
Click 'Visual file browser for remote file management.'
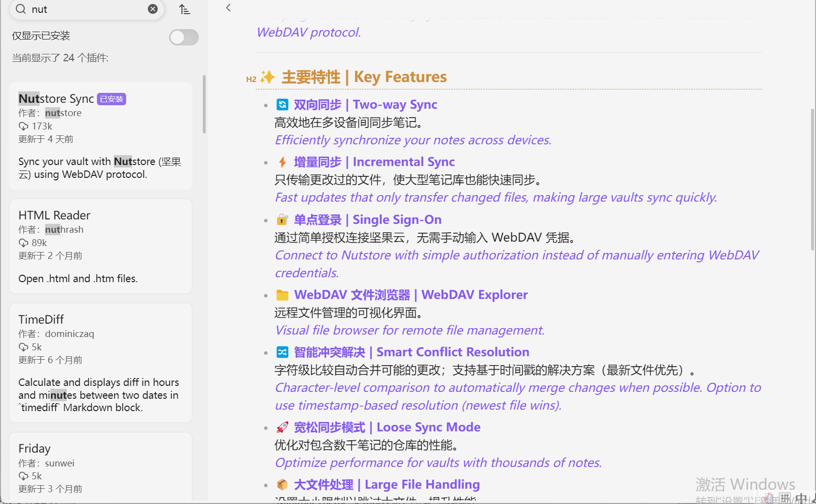(x=409, y=331)
